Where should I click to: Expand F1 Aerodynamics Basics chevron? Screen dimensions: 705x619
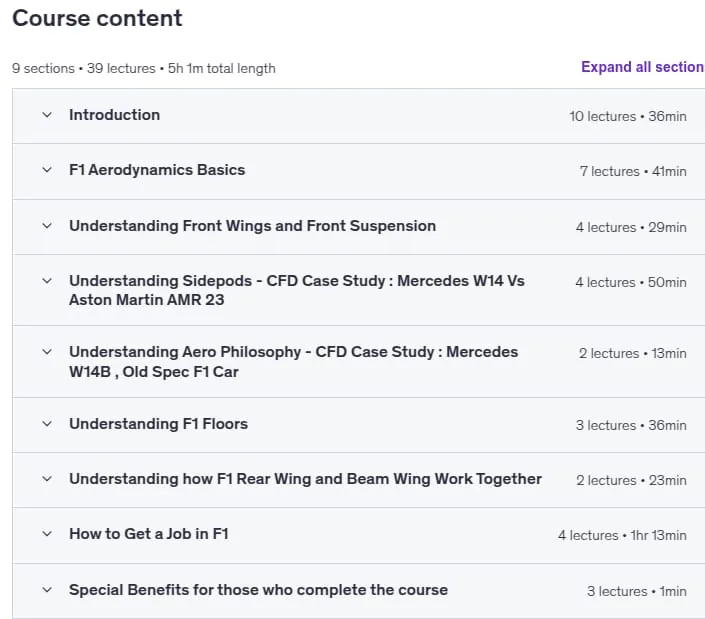tap(47, 170)
